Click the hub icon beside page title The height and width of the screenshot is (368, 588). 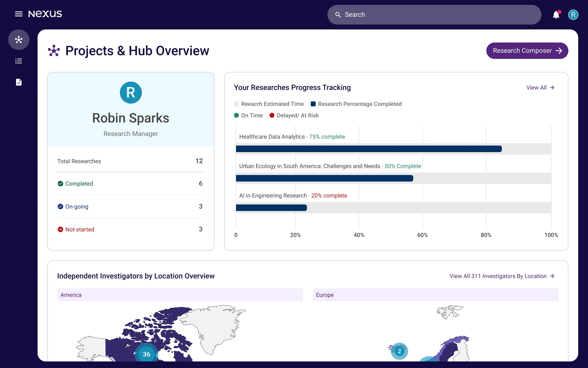click(54, 51)
